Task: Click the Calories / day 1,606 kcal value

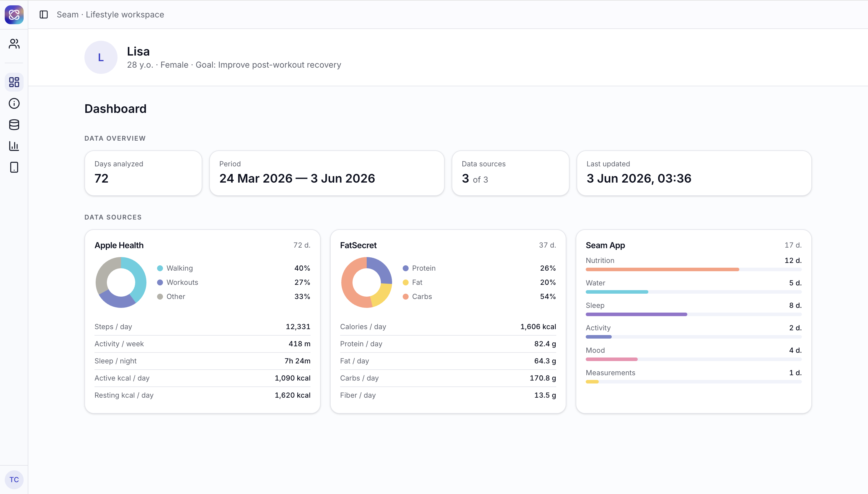Action: tap(538, 327)
